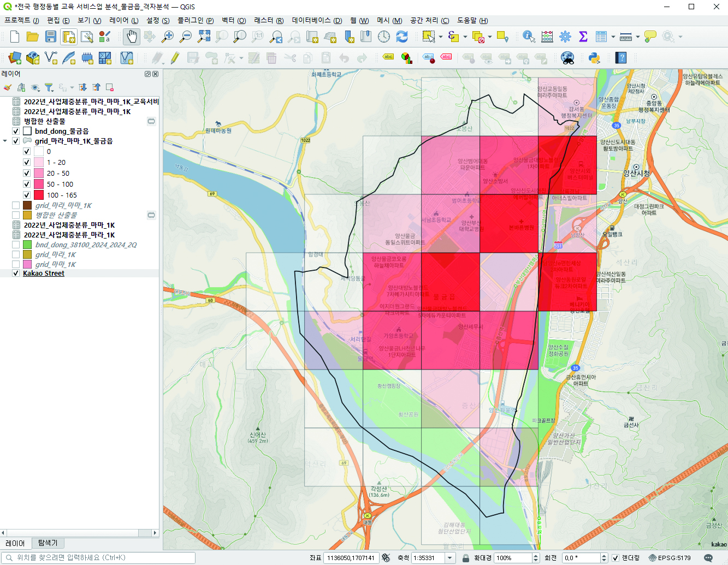Screen dimensions: 728x565
Task: Open the map scale dropdown
Action: coord(450,558)
